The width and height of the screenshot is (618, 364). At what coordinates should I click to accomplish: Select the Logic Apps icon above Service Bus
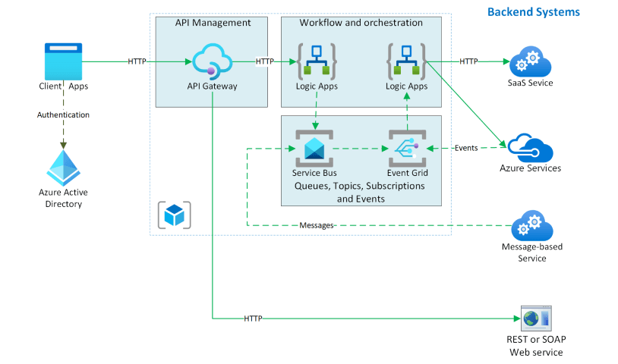(315, 61)
